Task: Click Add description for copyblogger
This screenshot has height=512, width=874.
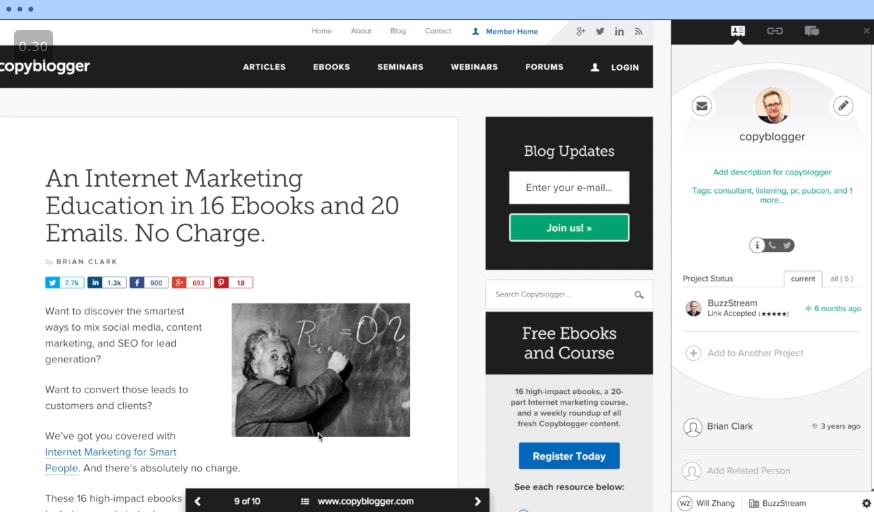Action: [x=772, y=172]
